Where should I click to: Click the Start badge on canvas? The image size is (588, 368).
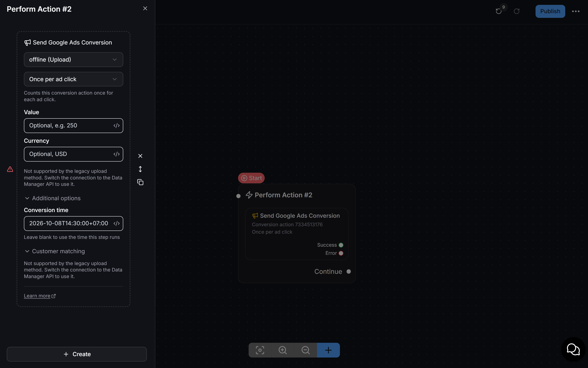tap(251, 178)
